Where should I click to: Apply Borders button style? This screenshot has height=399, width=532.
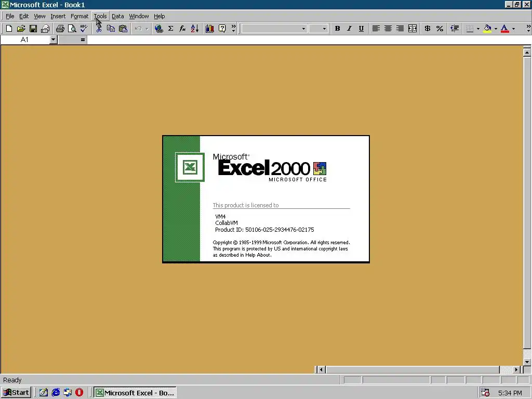(470, 29)
